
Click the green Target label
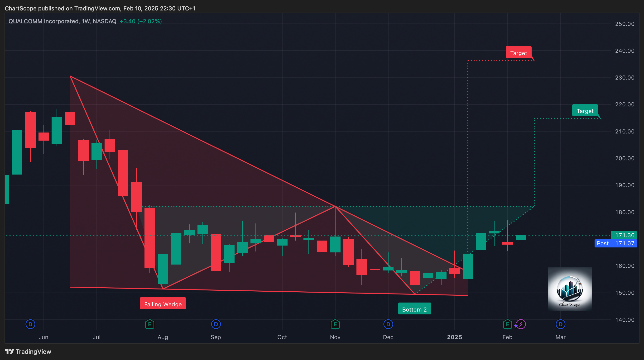pyautogui.click(x=585, y=111)
